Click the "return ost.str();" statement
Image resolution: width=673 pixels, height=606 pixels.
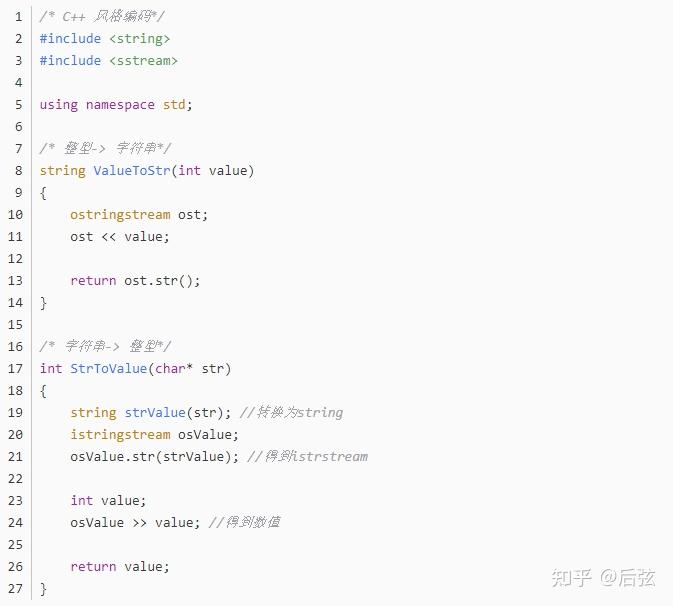pos(135,280)
